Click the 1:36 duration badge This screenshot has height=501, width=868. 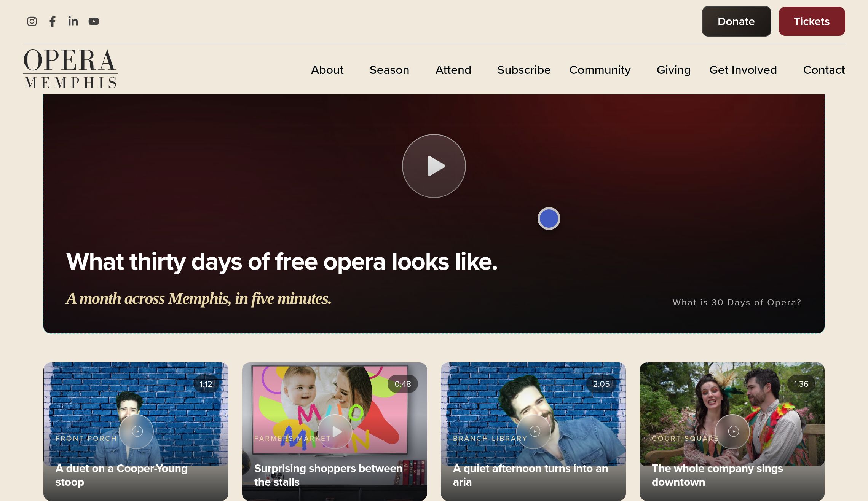point(801,384)
